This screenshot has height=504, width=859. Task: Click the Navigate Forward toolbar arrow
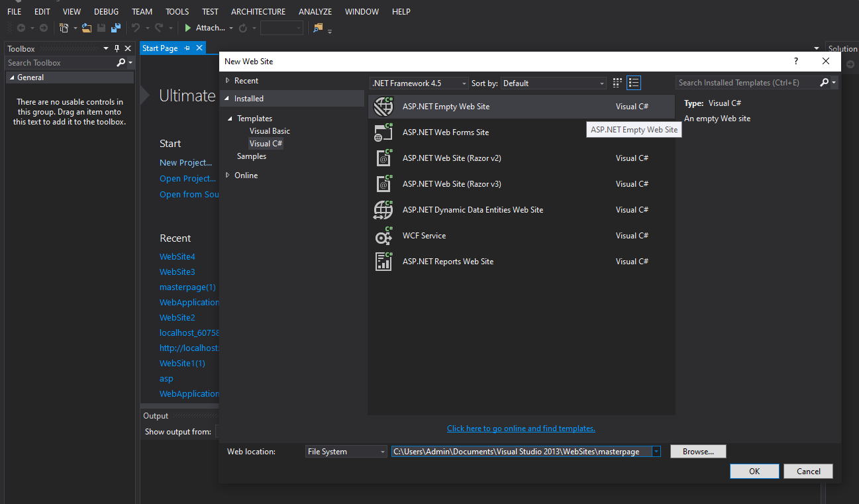point(44,28)
